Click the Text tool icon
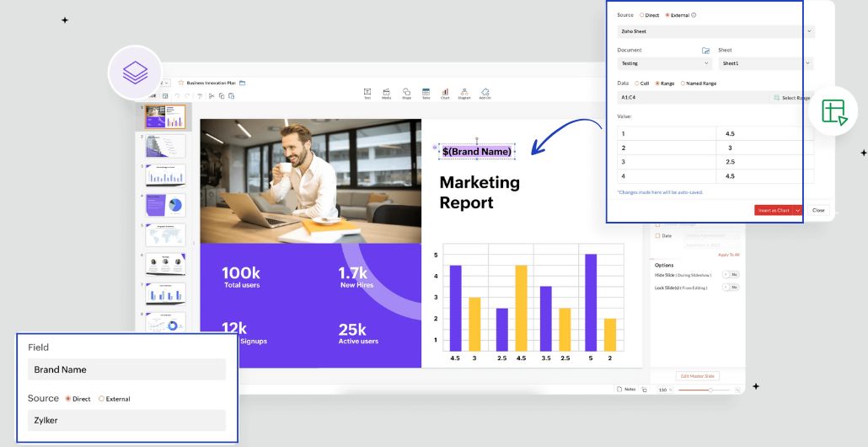The image size is (868, 447). click(x=367, y=92)
